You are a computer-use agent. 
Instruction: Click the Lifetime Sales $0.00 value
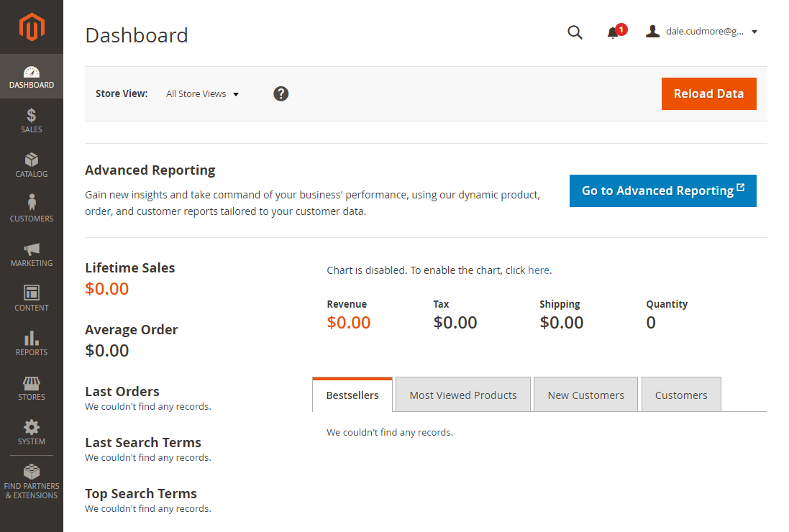(106, 289)
